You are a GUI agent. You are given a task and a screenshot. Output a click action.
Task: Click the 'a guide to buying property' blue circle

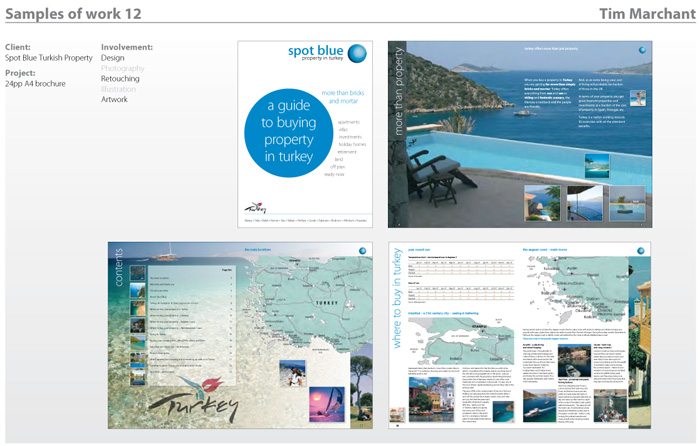click(x=289, y=133)
